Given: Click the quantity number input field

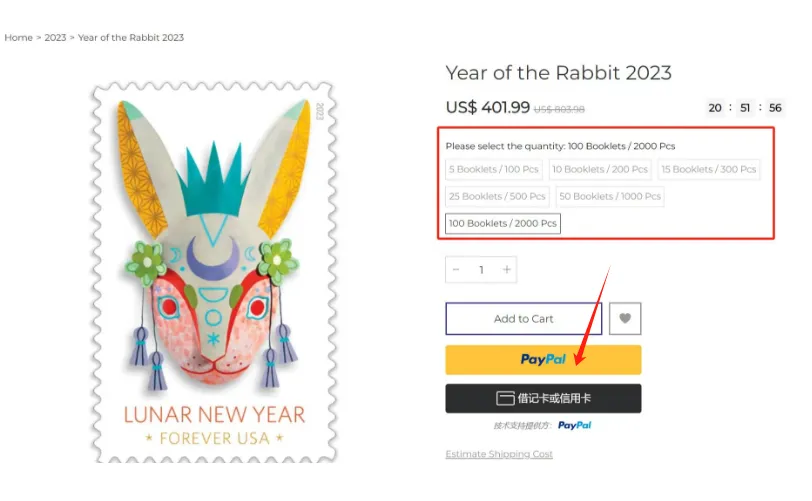Looking at the screenshot, I should click(x=481, y=269).
